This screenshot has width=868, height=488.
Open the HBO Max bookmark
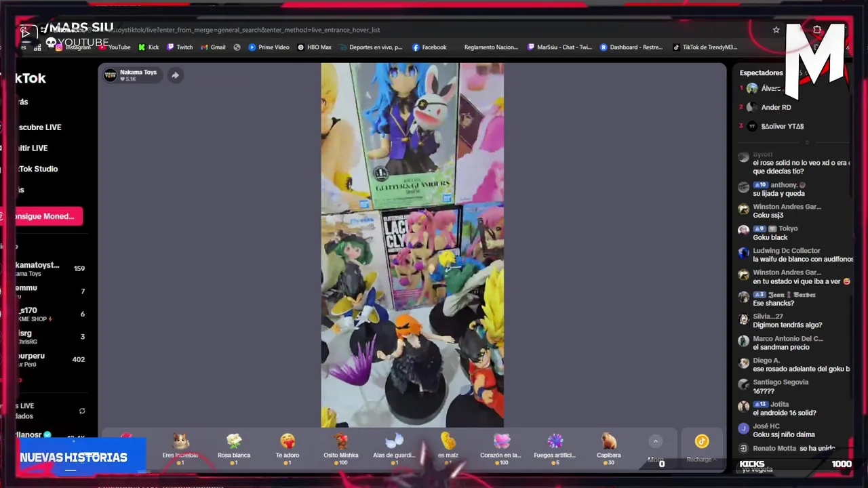tap(315, 47)
